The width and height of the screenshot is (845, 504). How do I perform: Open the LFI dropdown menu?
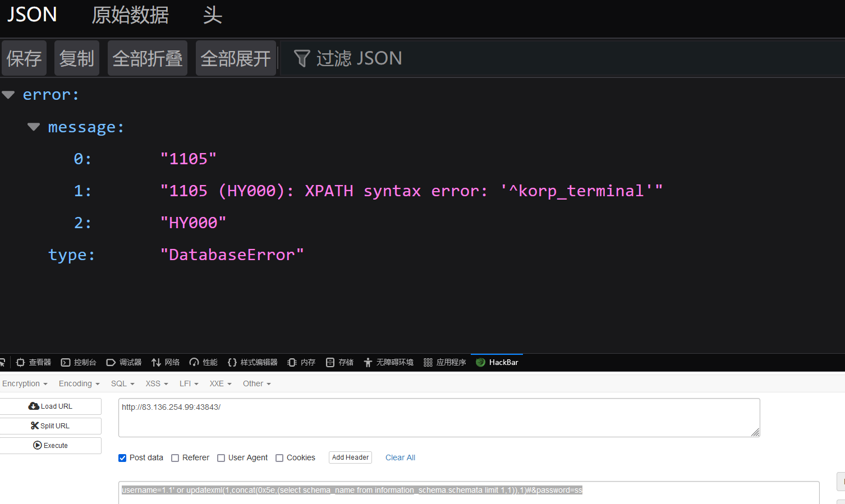(x=189, y=383)
